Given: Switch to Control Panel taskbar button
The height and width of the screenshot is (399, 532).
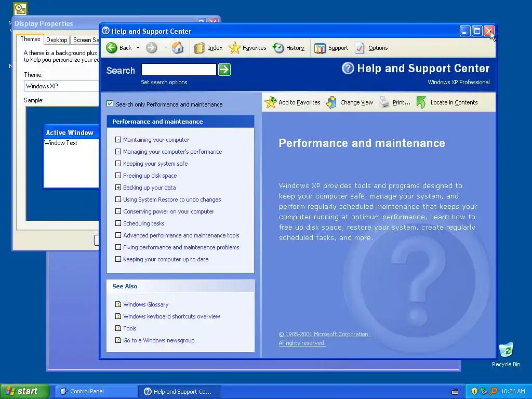Looking at the screenshot, I should coord(97,391).
